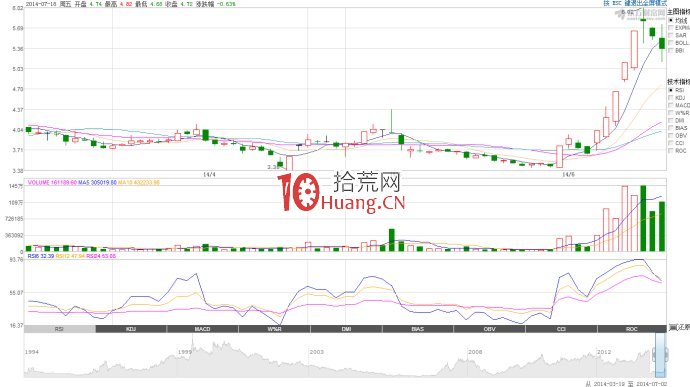Select OBV radio in technical indicator list
The height and width of the screenshot is (387, 690).
click(671, 135)
